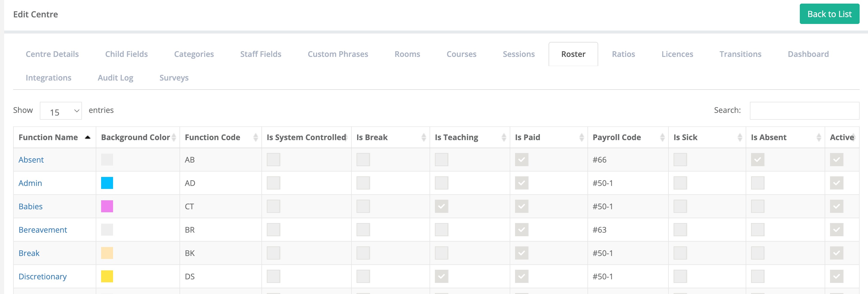Select function code BK cell
This screenshot has height=294, width=868.
tap(220, 253)
